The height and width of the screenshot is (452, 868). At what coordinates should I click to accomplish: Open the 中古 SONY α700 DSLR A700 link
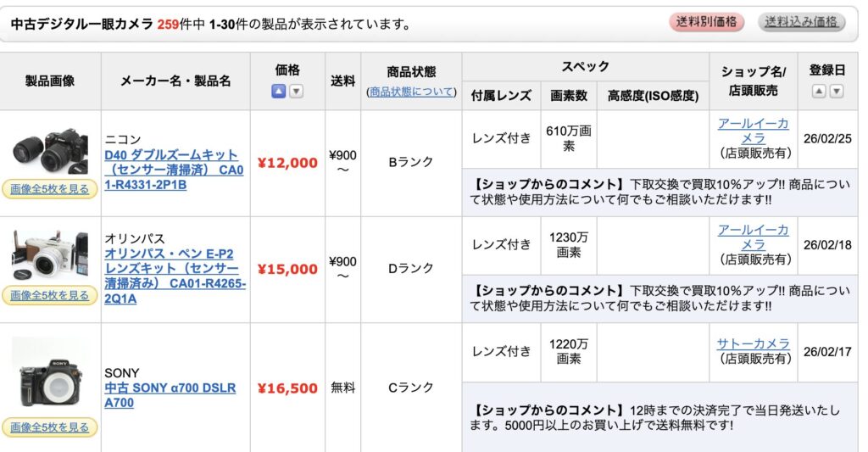[x=170, y=395]
